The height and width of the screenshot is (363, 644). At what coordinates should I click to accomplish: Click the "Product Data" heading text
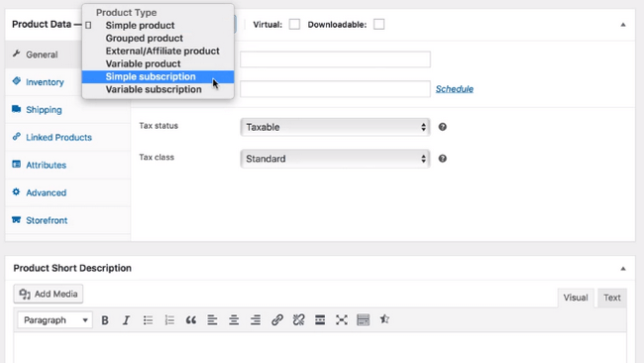[x=42, y=24]
